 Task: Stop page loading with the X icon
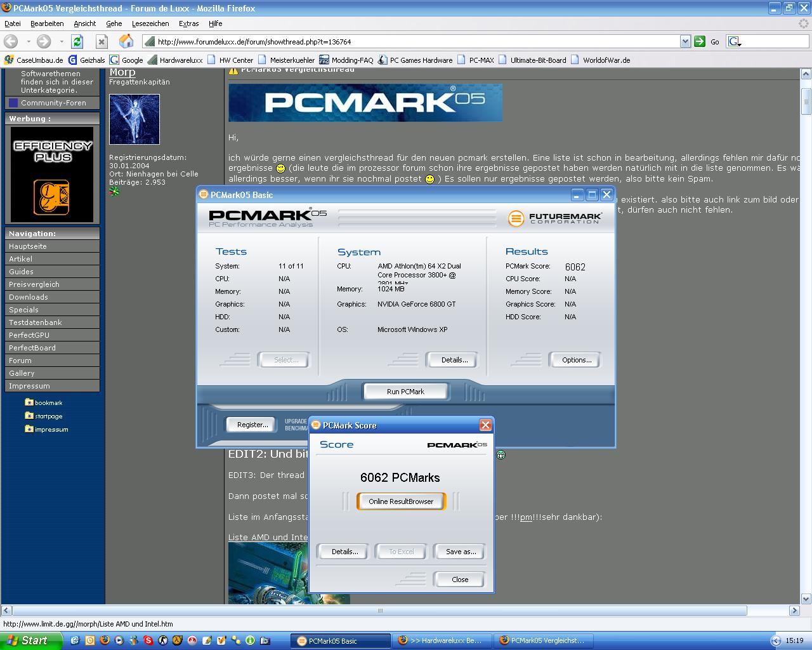click(x=101, y=41)
